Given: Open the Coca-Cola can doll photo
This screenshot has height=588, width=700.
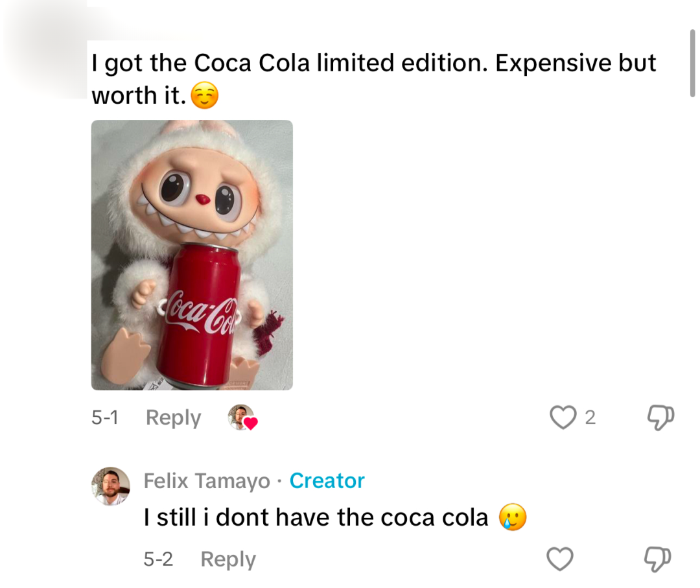Looking at the screenshot, I should (192, 255).
